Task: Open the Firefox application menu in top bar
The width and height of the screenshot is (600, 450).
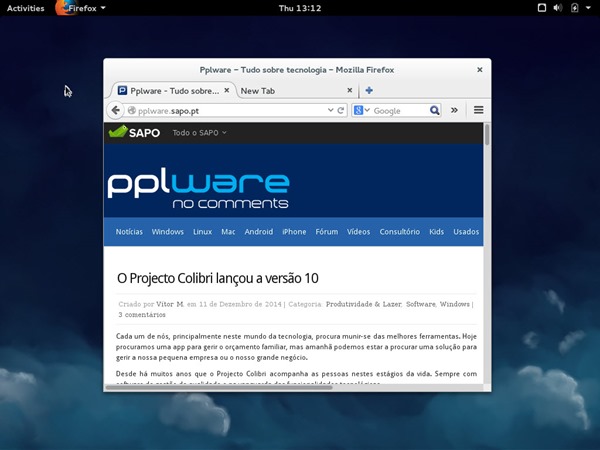Action: (x=80, y=8)
